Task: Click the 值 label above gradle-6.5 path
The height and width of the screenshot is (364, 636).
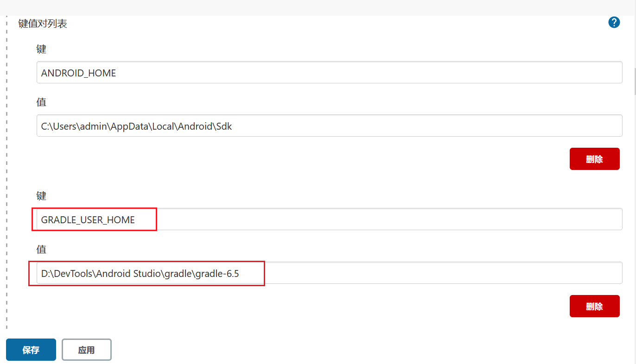Action: (x=41, y=249)
